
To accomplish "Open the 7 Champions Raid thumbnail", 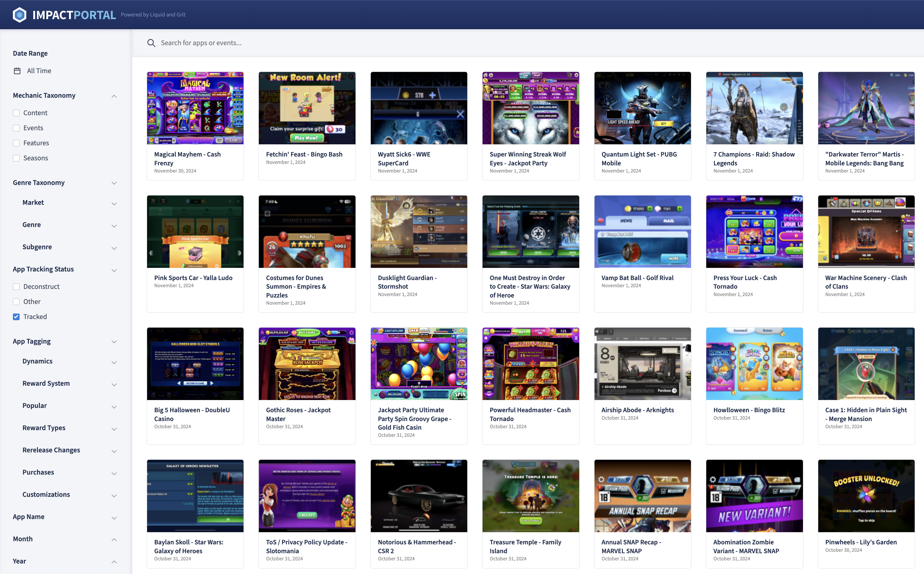I will point(754,108).
